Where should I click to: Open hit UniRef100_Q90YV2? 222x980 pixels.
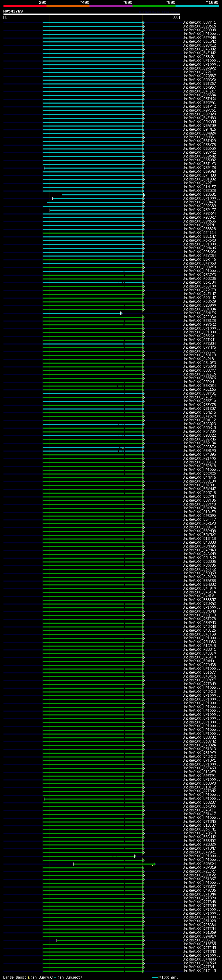(199, 875)
